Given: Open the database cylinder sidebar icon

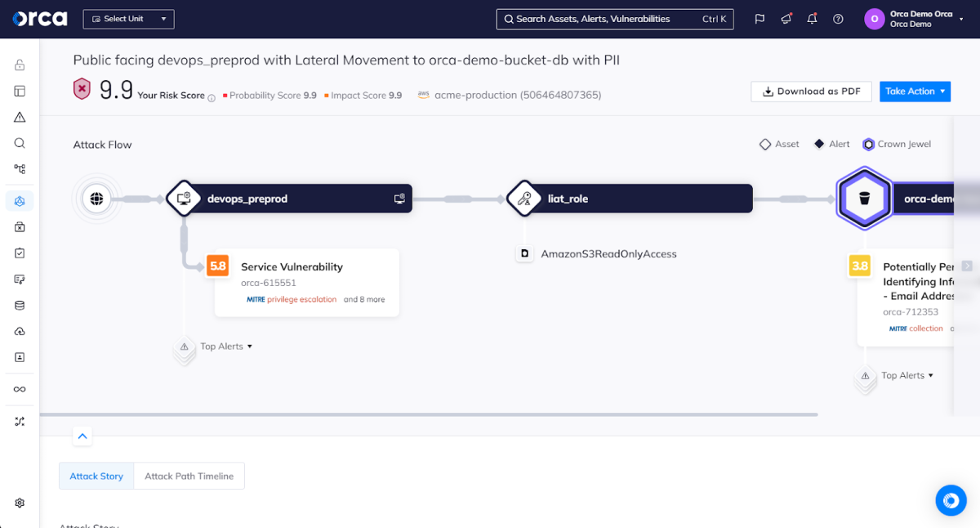Looking at the screenshot, I should (20, 306).
